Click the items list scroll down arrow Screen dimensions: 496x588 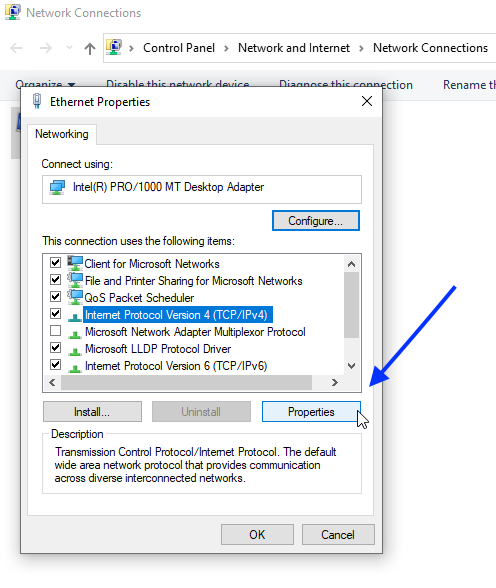coord(351,366)
